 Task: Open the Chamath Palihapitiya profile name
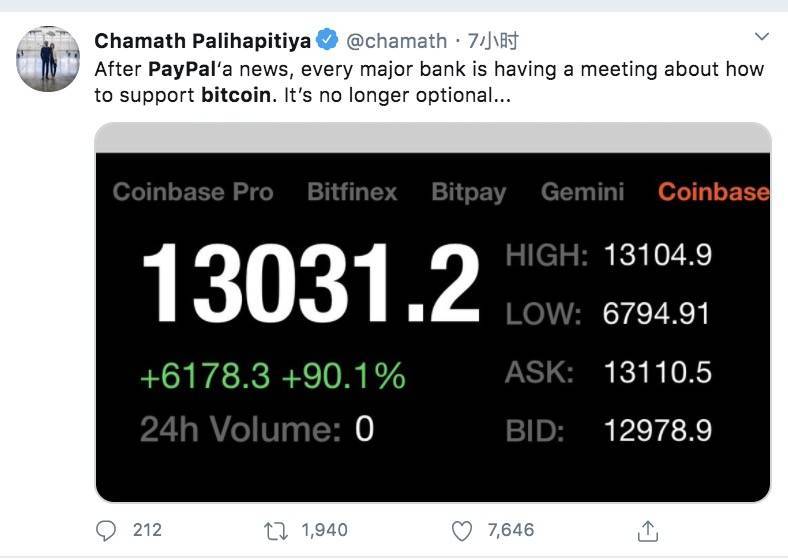point(202,41)
